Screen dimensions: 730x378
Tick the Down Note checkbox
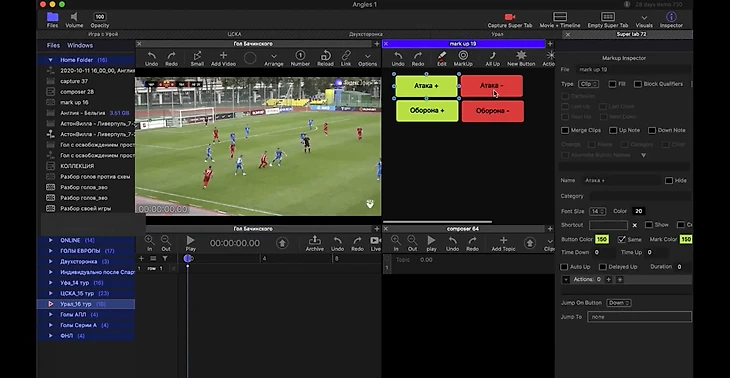(652, 130)
